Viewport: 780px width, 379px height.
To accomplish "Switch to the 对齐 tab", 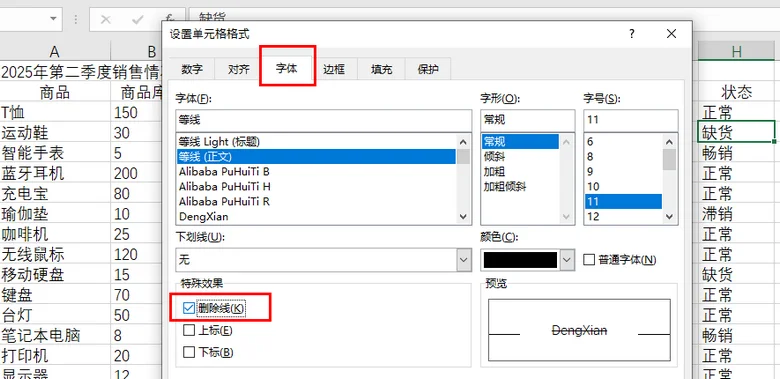I will tap(239, 69).
